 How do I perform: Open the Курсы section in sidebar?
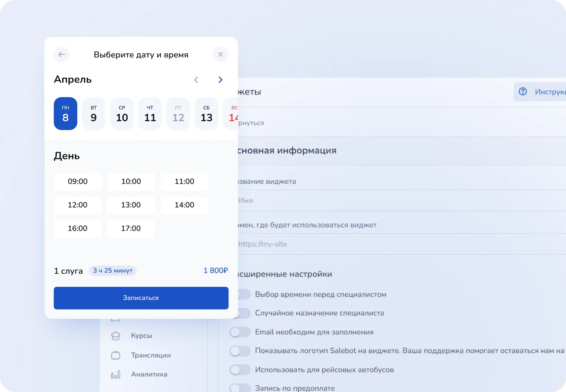point(141,336)
